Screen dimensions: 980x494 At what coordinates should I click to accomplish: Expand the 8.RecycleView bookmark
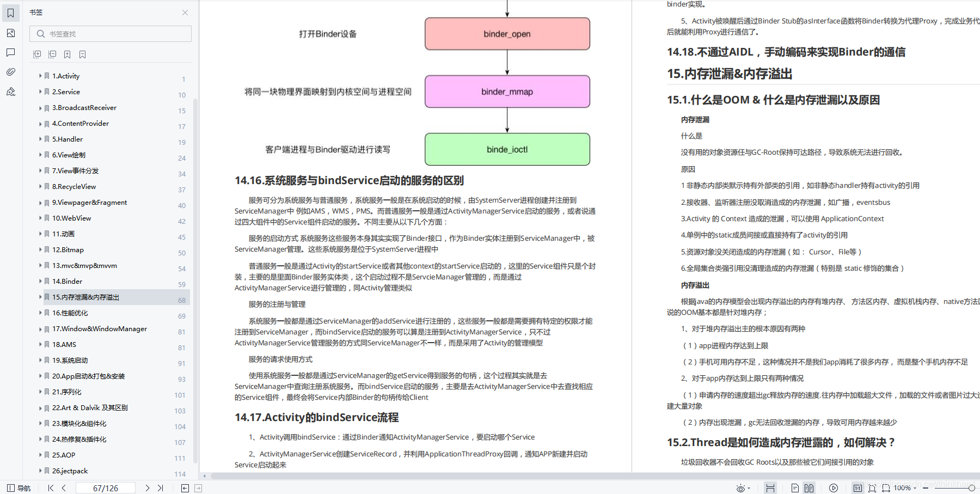click(40, 186)
